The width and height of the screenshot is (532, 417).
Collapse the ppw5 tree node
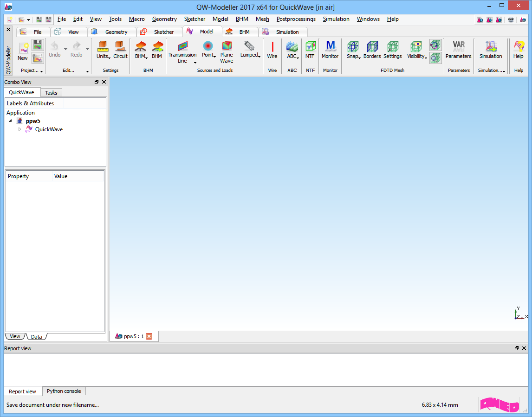[x=11, y=121]
